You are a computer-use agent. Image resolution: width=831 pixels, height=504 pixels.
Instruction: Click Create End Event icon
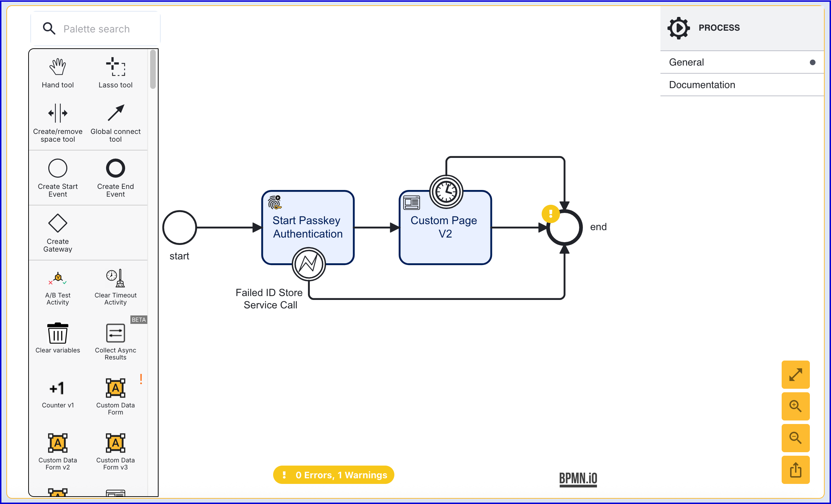(116, 168)
